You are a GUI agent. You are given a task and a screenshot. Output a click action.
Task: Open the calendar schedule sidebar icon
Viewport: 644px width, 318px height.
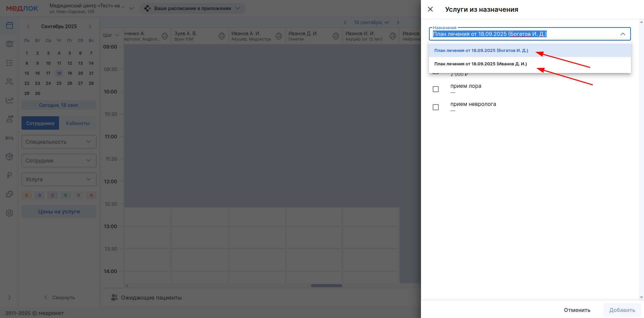[x=9, y=25]
